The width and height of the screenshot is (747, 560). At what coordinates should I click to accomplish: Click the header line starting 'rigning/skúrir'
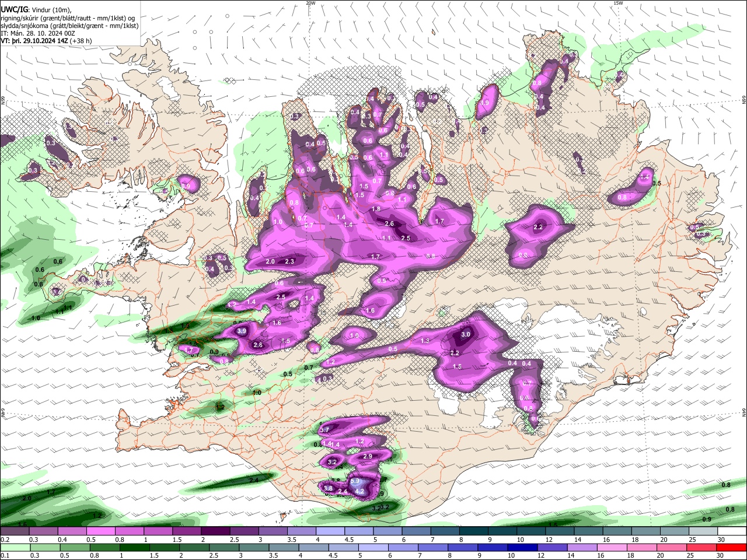coord(68,18)
